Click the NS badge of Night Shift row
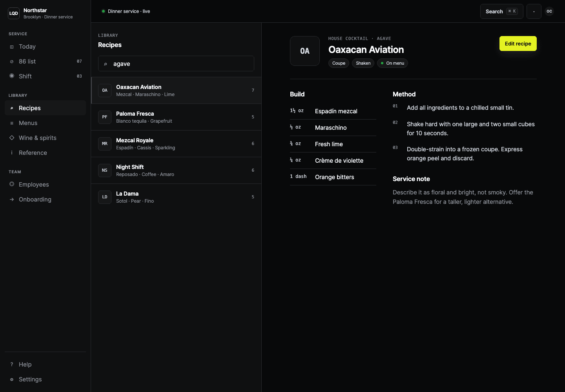This screenshot has width=565, height=392. coord(105,171)
